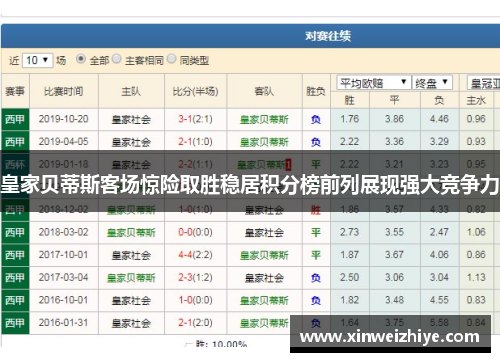Viewport: 500px width, 362px height.
Task: Click 皇家贝蒂斯 home team in 2017-03-04 row
Action: [131, 278]
